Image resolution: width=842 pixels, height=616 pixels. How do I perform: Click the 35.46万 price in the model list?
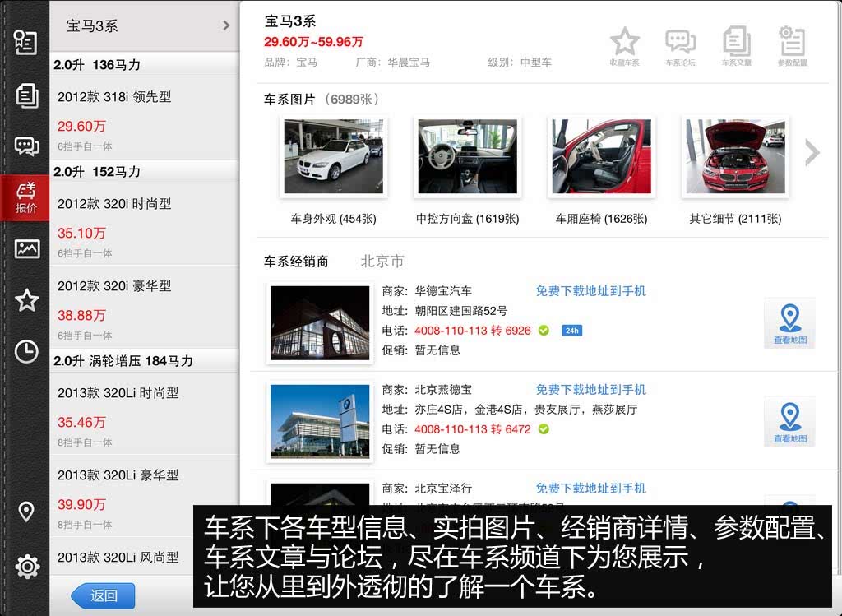point(81,422)
